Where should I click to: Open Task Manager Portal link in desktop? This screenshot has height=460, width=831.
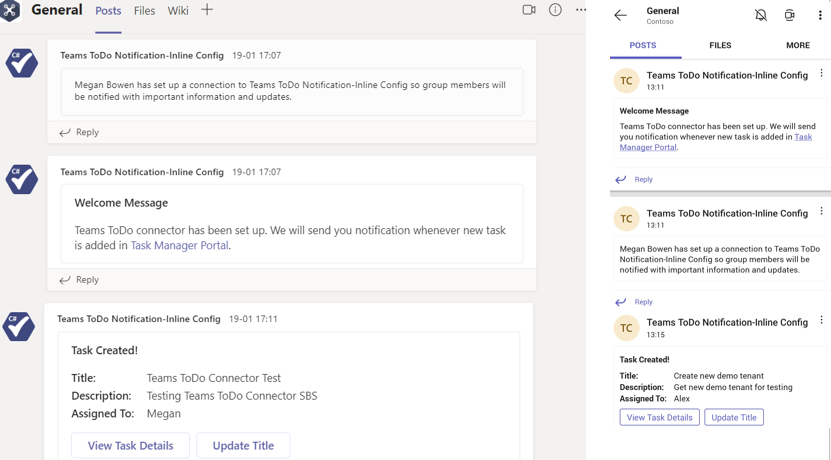tap(179, 245)
